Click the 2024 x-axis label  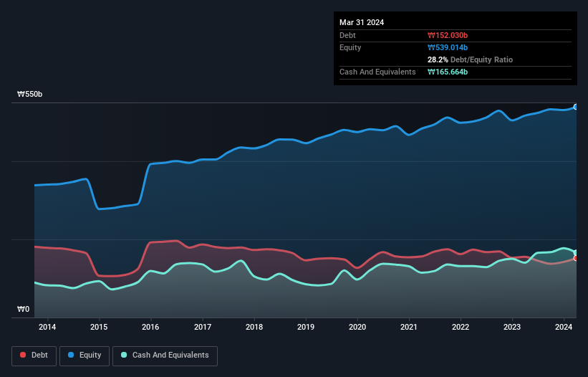pyautogui.click(x=564, y=327)
